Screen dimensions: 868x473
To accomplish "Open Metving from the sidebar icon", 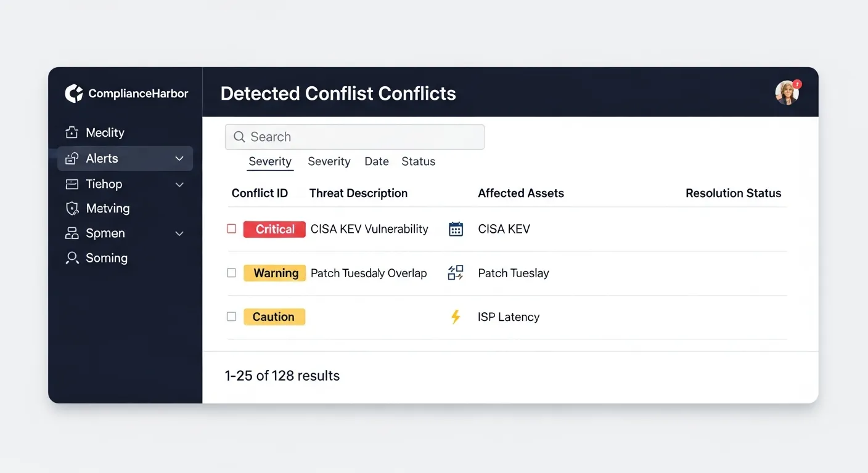I will click(x=72, y=208).
